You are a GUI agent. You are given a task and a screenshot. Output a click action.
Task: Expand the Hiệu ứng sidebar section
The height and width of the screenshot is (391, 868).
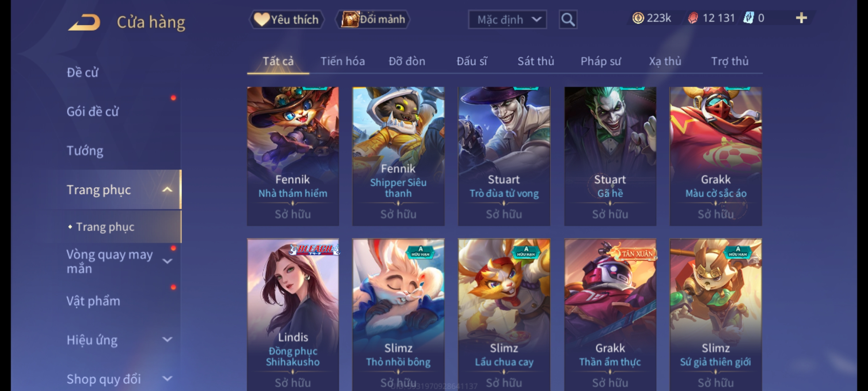167,340
